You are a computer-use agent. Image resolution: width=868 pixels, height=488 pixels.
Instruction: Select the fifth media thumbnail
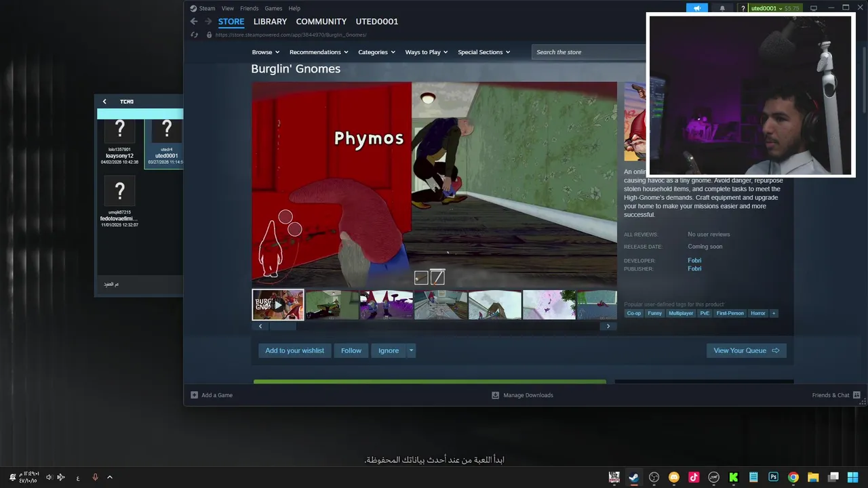pos(495,305)
